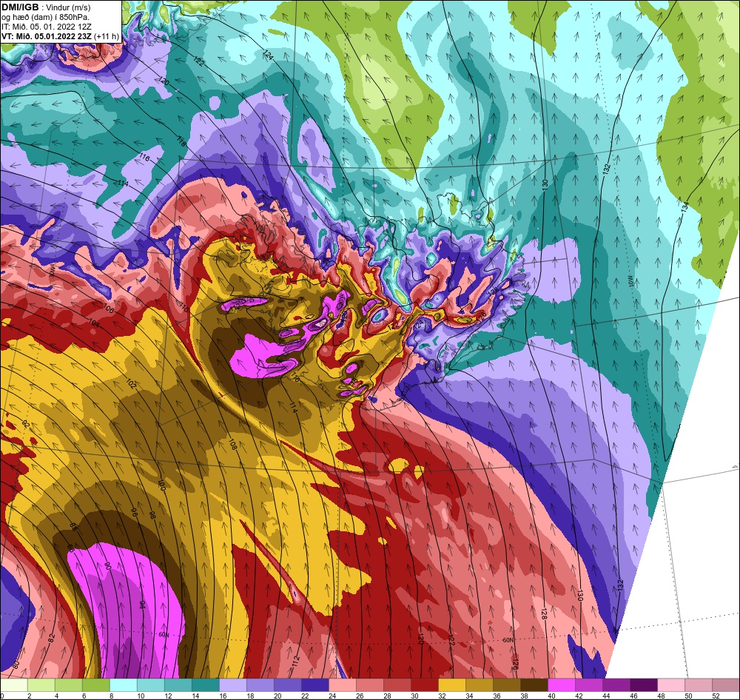This screenshot has width=740, height=700.
Task: Click the '92' contour label
Action: [x=26, y=425]
